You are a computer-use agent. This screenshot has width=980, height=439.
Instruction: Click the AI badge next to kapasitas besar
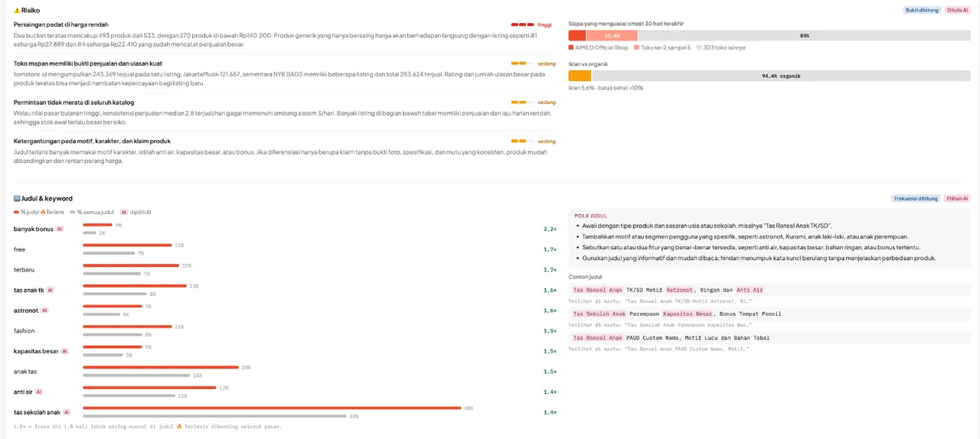pos(65,351)
